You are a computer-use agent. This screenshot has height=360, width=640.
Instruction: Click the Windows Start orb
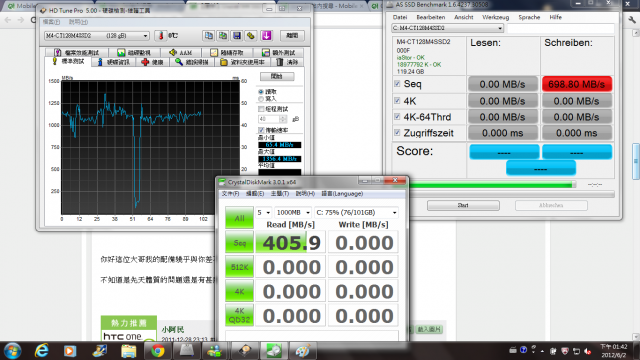(12, 351)
